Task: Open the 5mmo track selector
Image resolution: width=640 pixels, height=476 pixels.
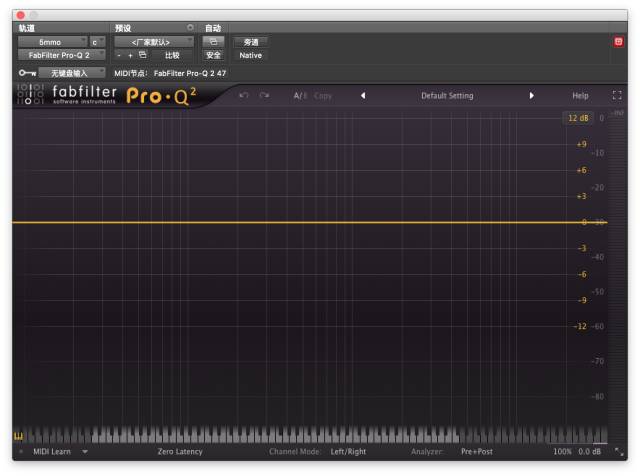Action: (52, 42)
